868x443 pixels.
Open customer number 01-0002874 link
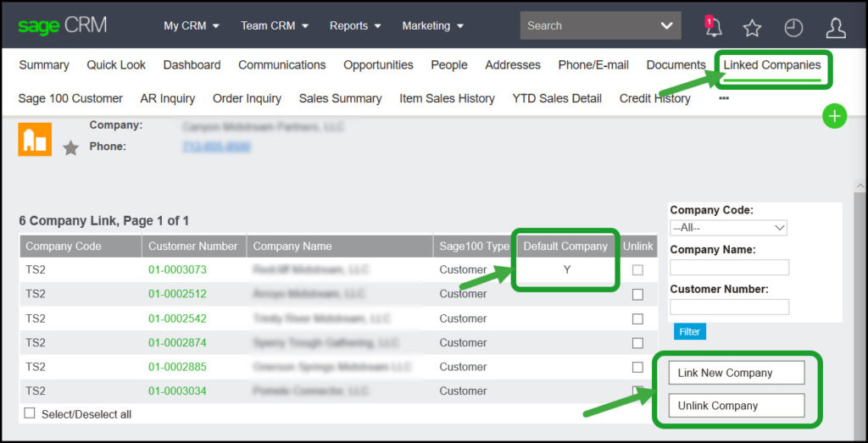(x=177, y=343)
